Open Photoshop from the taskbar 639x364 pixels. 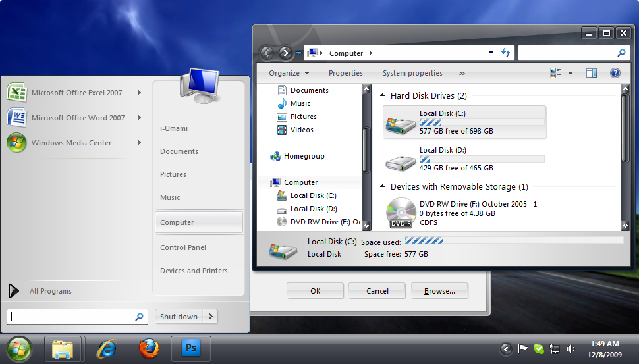pos(191,348)
